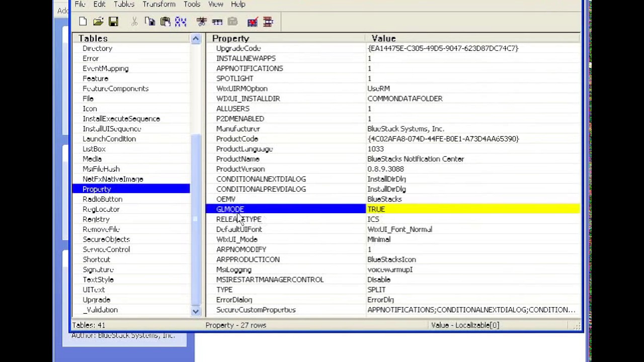This screenshot has height=362, width=644.
Task: Sort by the Value column header
Action: click(x=473, y=38)
